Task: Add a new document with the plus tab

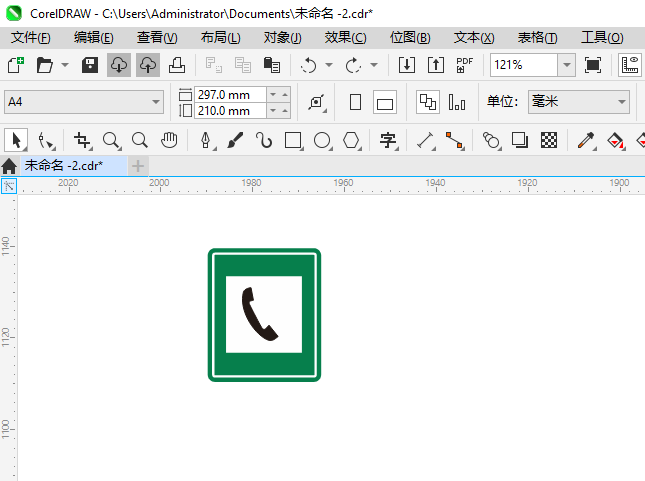Action: (138, 166)
